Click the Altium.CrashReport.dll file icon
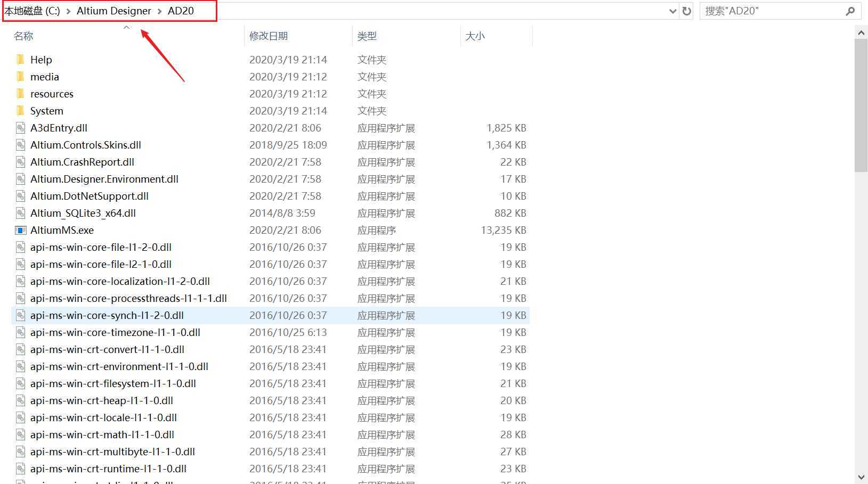This screenshot has height=484, width=868. coord(20,162)
